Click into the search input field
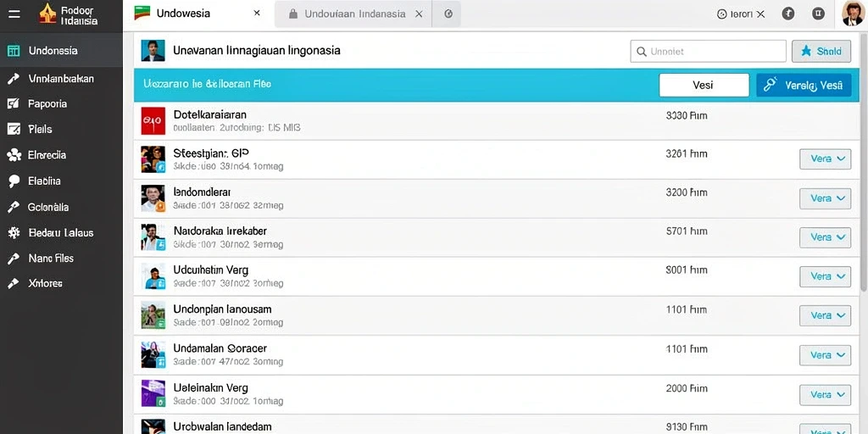The width and height of the screenshot is (868, 434). pyautogui.click(x=708, y=52)
